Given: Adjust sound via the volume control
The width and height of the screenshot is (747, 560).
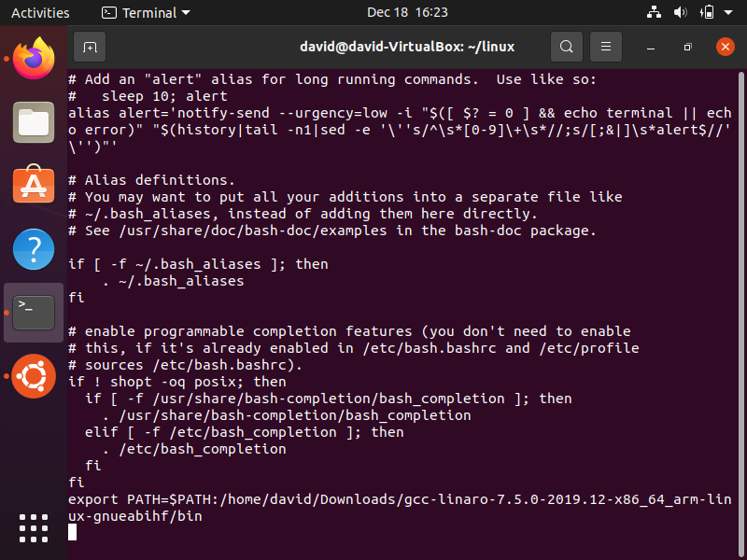Looking at the screenshot, I should point(680,13).
